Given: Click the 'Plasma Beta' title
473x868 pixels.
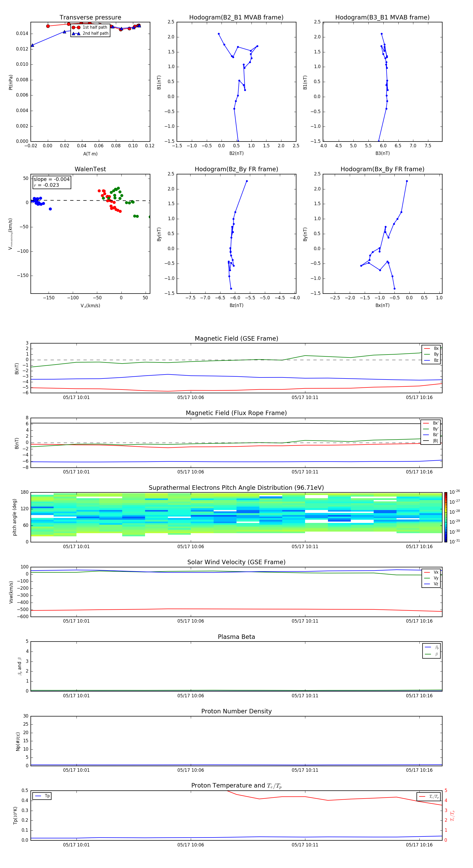Looking at the screenshot, I should 236,637.
